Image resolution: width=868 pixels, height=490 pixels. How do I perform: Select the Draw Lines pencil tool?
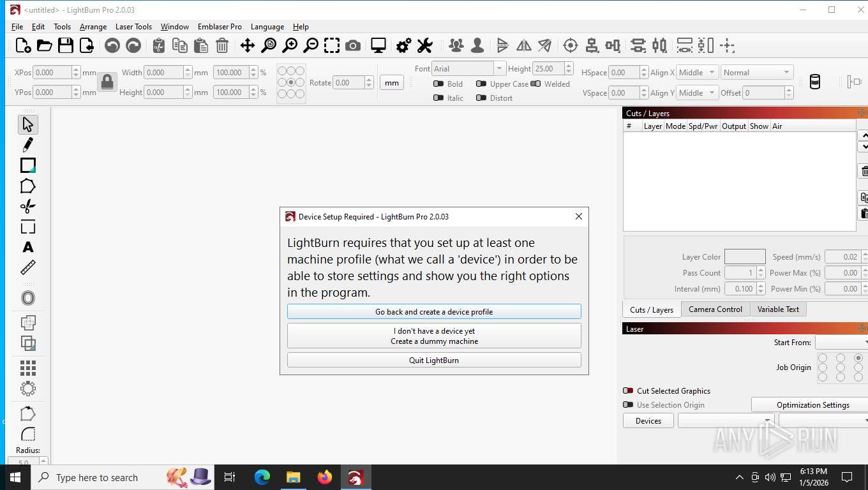point(27,145)
